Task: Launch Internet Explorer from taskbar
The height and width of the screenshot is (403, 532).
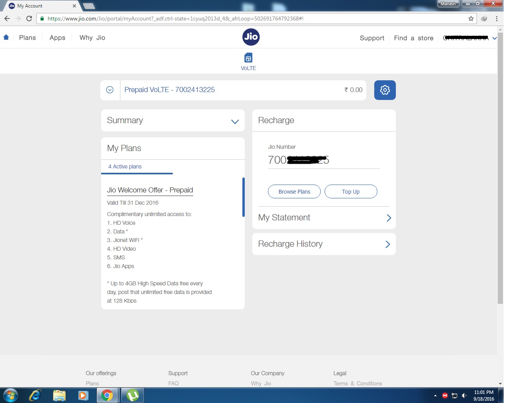Action: [35, 395]
